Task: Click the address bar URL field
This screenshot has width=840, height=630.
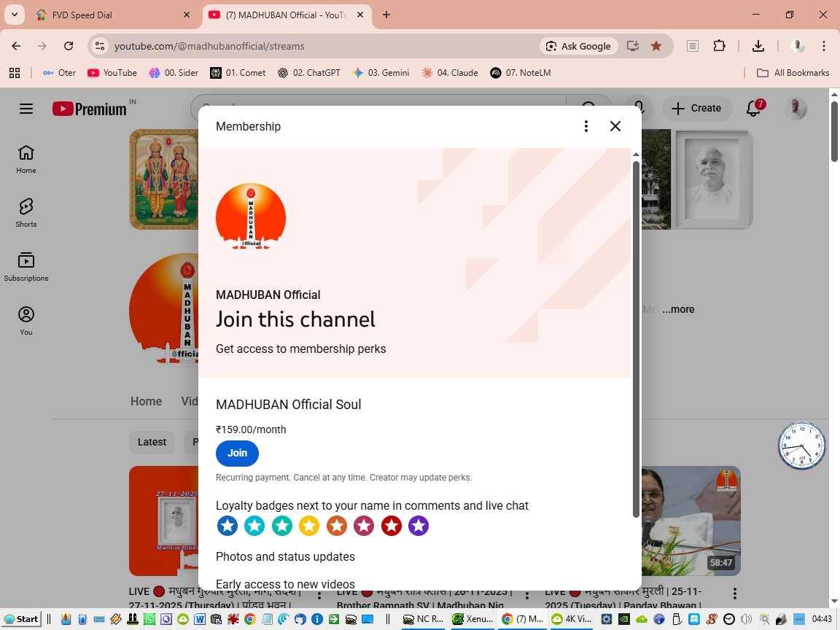Action: (x=321, y=46)
